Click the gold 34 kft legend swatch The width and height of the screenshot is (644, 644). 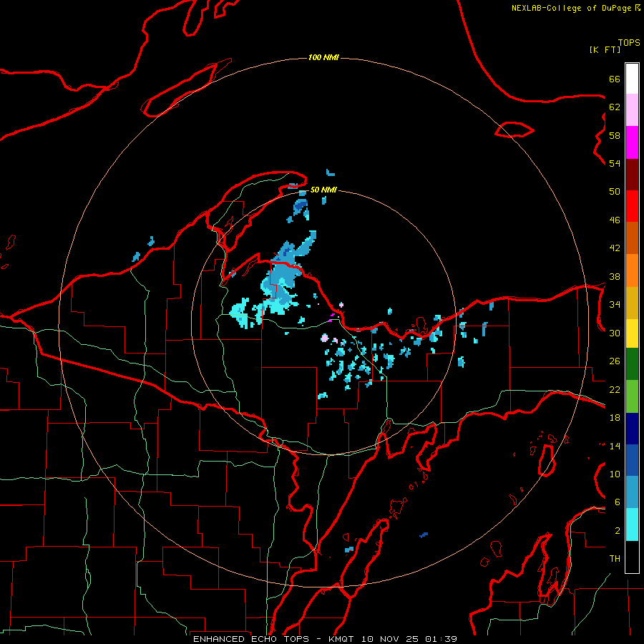tap(632, 303)
